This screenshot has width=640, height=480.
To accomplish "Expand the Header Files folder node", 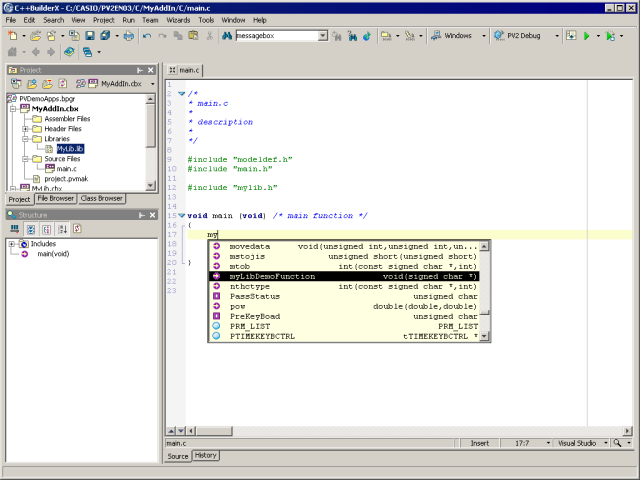I will coord(25,129).
